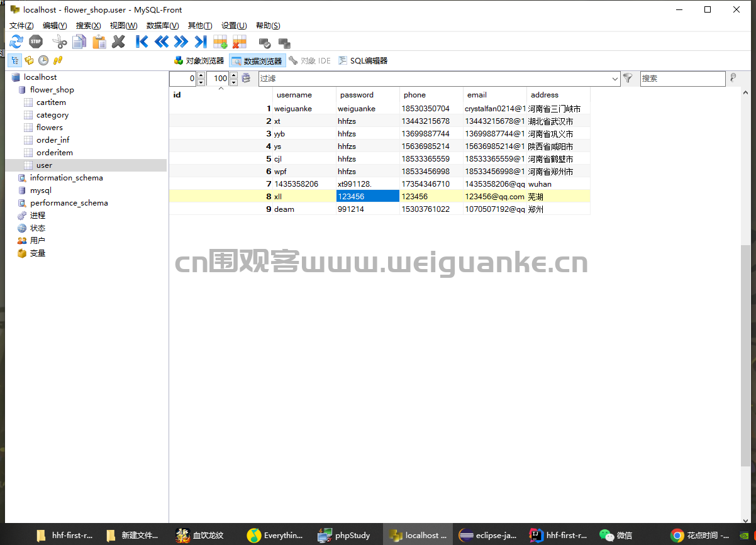The height and width of the screenshot is (545, 756).
Task: Go to first record icon
Action: point(142,42)
